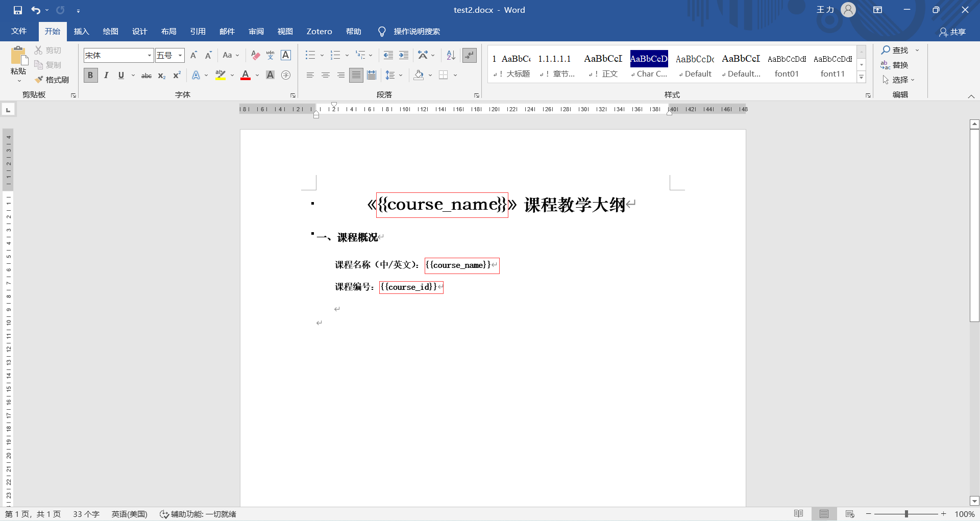Toggle bold formatting
The height and width of the screenshot is (521, 980).
pos(90,76)
